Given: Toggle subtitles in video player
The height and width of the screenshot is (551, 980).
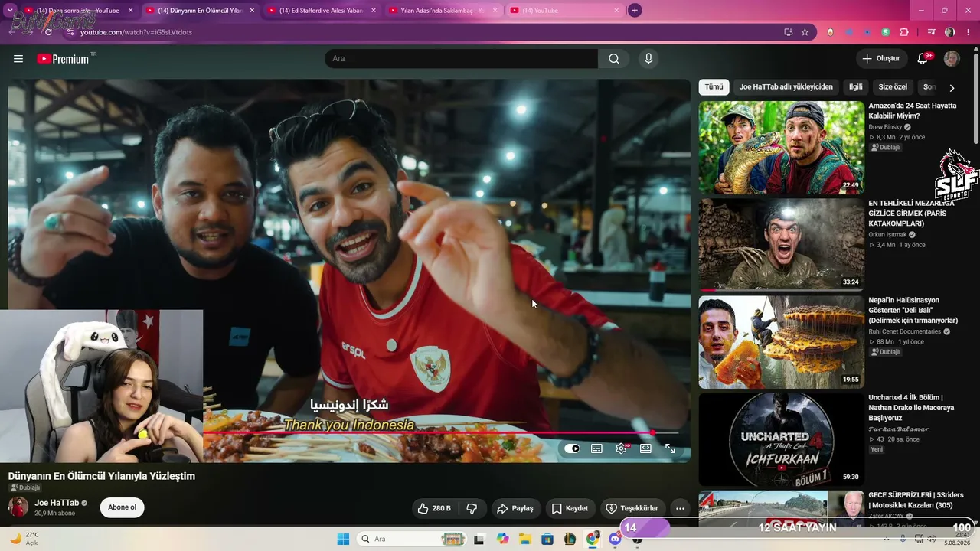Looking at the screenshot, I should (x=596, y=448).
